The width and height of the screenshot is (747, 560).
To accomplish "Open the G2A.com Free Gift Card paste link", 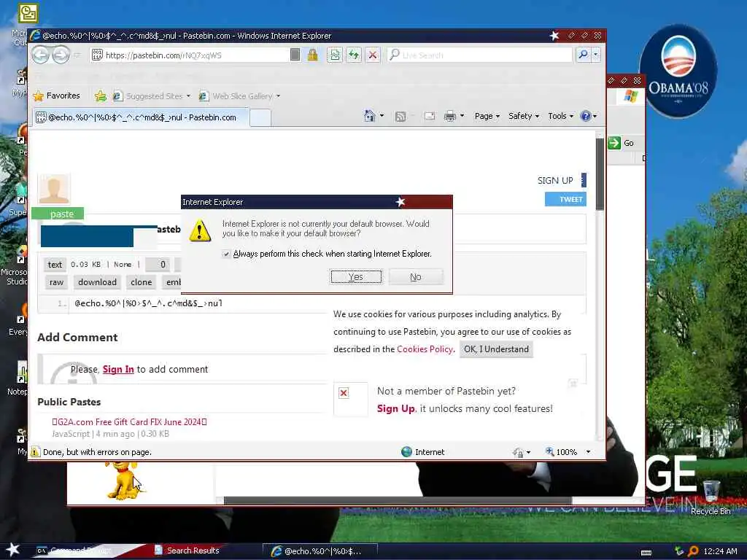I will 130,422.
